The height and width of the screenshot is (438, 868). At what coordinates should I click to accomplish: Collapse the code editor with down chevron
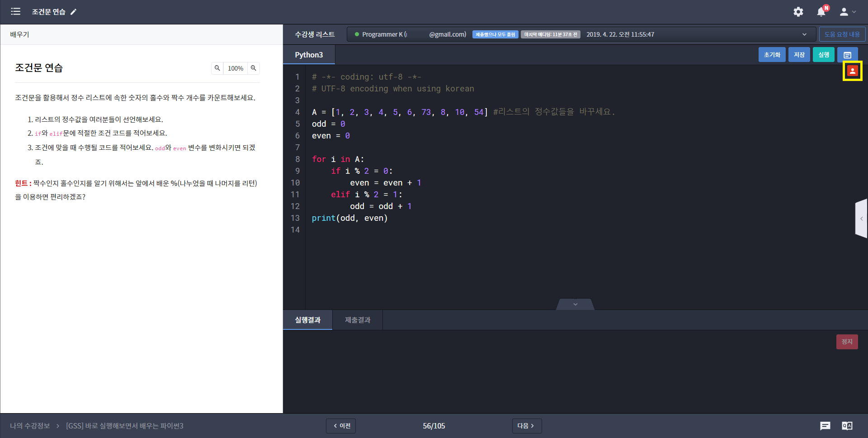(575, 305)
